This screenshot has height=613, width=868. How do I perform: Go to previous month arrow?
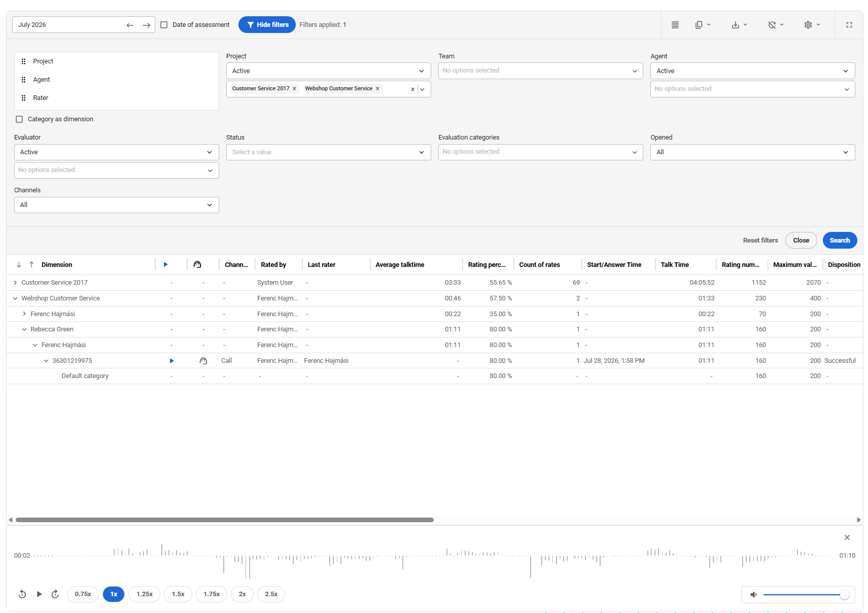pyautogui.click(x=130, y=25)
